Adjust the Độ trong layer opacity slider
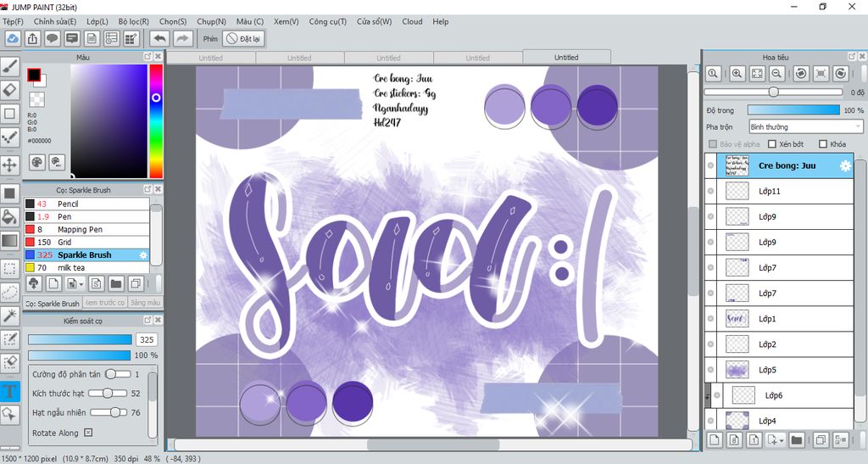This screenshot has height=464, width=868. [x=793, y=110]
